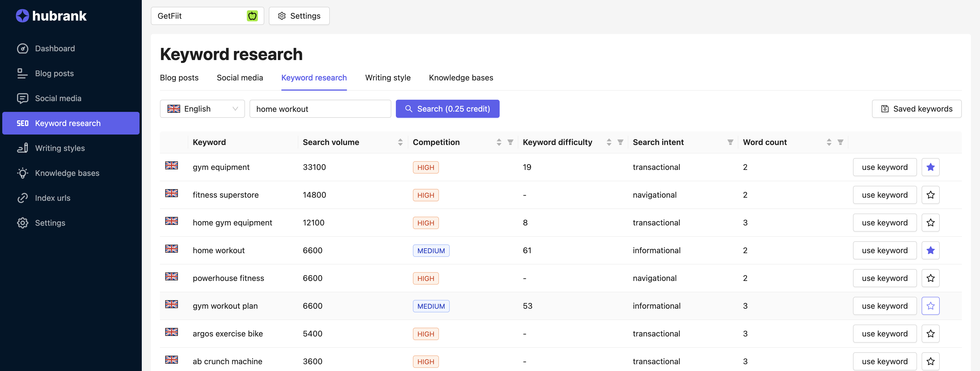Sort by Keyword difficulty arrows
Image resolution: width=980 pixels, height=371 pixels.
pos(609,142)
